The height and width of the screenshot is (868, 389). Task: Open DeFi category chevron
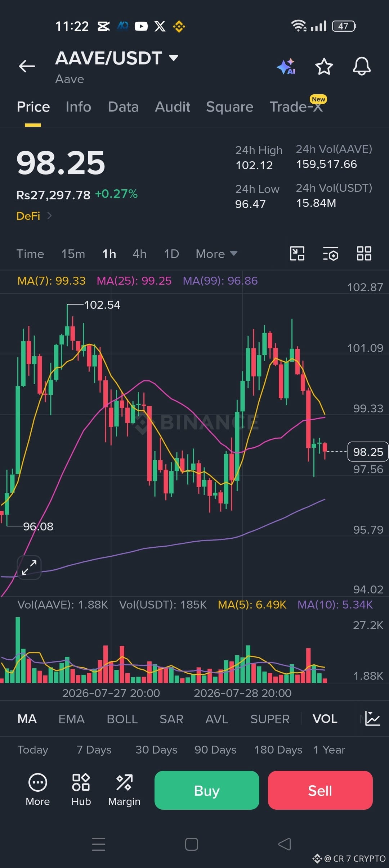tap(50, 216)
